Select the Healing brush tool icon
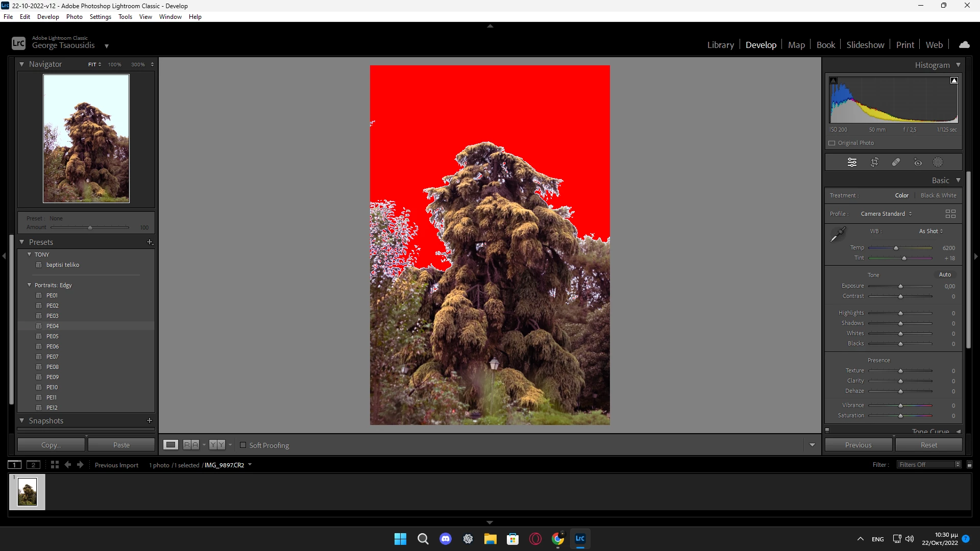Image resolution: width=980 pixels, height=551 pixels. point(896,162)
